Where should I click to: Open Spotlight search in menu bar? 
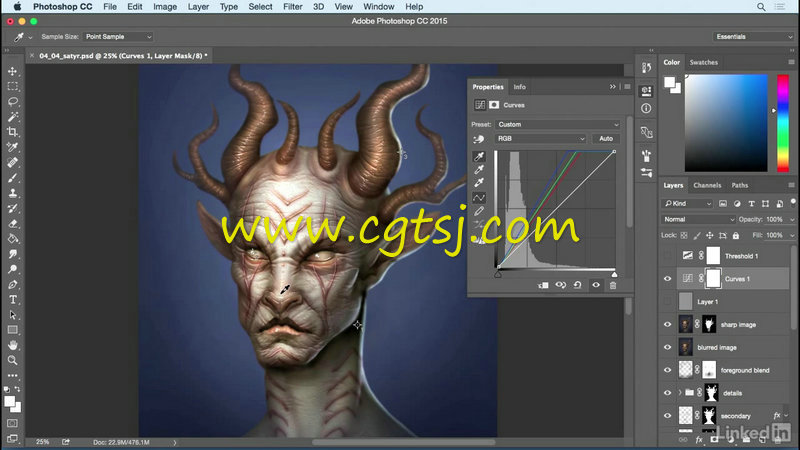(761, 7)
